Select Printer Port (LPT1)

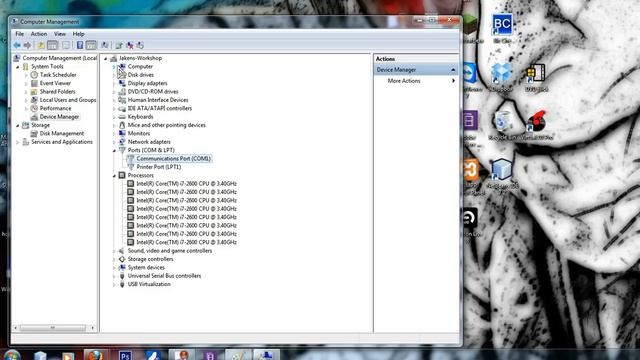tap(159, 167)
